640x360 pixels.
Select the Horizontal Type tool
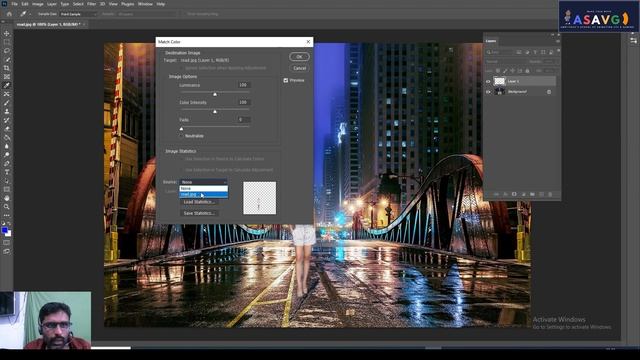(7, 172)
